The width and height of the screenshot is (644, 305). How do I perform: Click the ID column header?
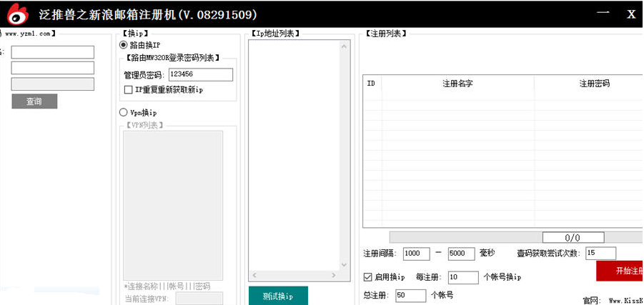click(x=372, y=84)
